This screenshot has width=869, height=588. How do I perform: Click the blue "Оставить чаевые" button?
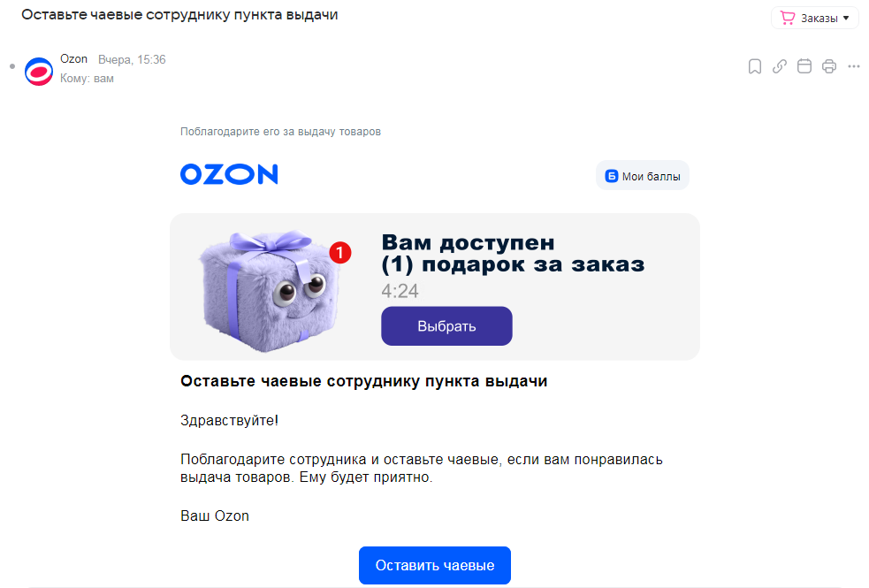[435, 565]
